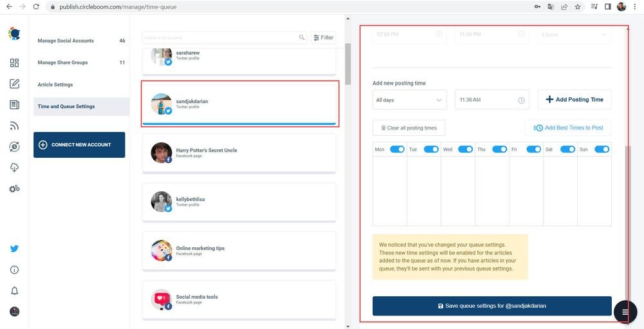
Task: Open the 11:36 AM time picker
Action: [492, 100]
